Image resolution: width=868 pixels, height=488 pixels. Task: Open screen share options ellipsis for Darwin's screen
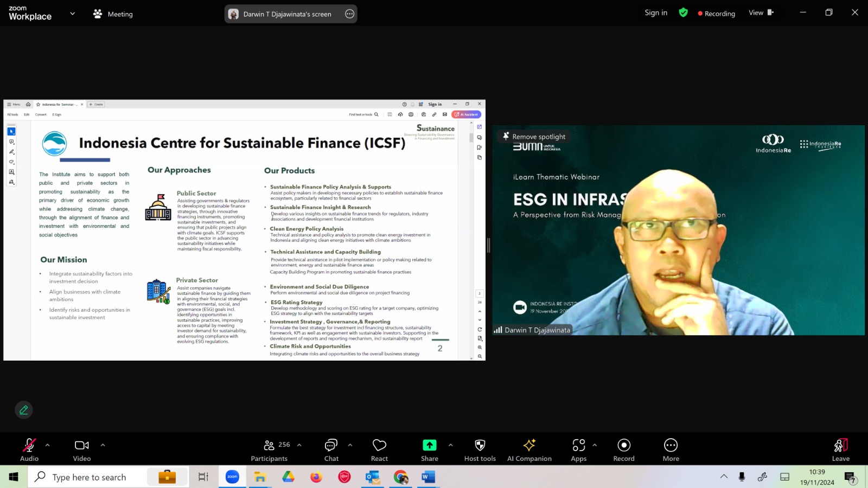(x=350, y=14)
